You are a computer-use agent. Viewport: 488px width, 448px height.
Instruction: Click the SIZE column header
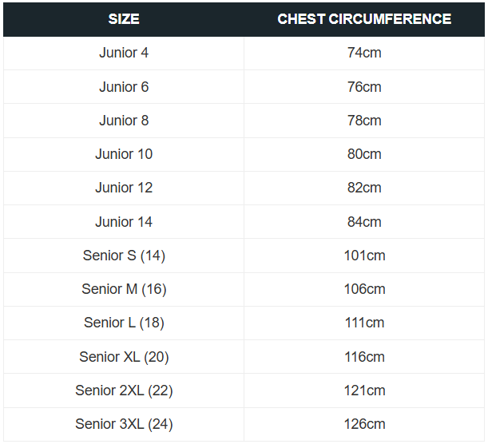(124, 19)
